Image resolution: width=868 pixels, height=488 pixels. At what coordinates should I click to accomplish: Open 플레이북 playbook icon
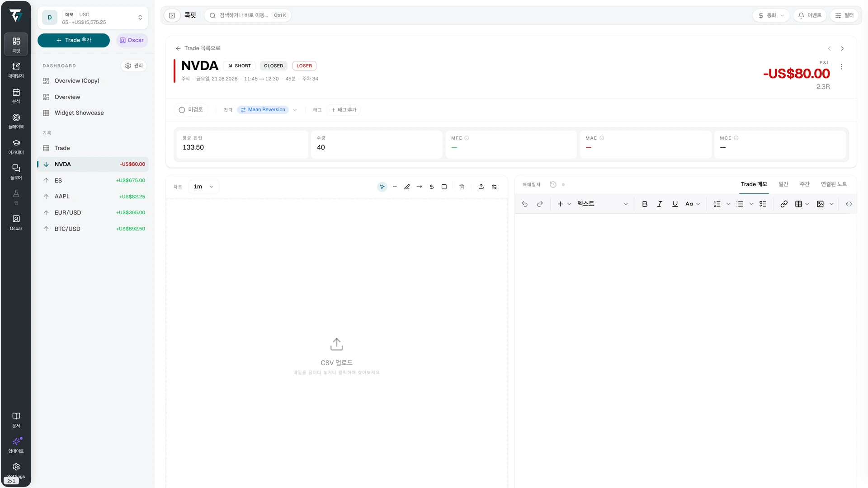point(16,120)
